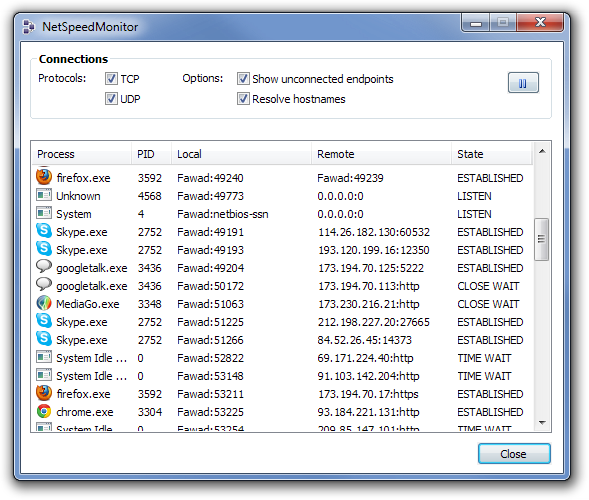Click local address Fawad:49773
Viewport: 589px width, 500px height.
click(210, 196)
